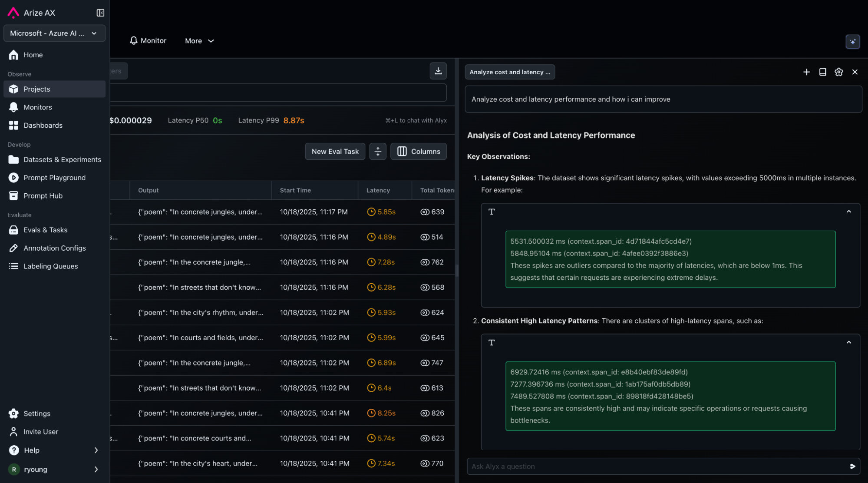Click the chat history panel icon
The height and width of the screenshot is (483, 868).
822,72
